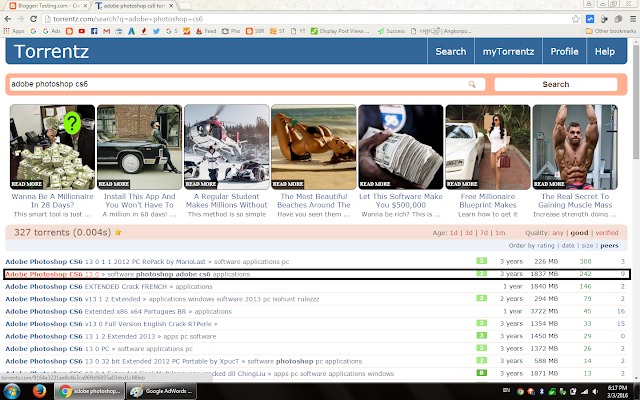This screenshot has width=640, height=400.
Task: Open the highlighted Adobe Photoshop CS6 13 0 result
Action: coord(127,274)
